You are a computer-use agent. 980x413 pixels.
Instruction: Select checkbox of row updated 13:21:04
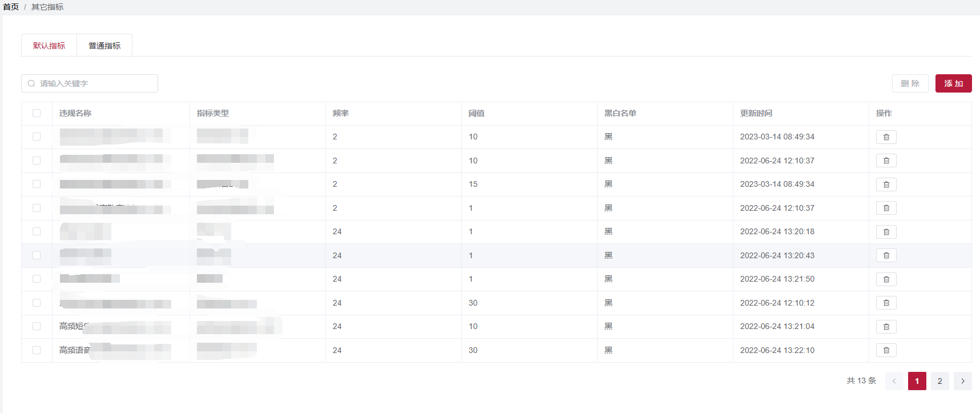click(37, 326)
